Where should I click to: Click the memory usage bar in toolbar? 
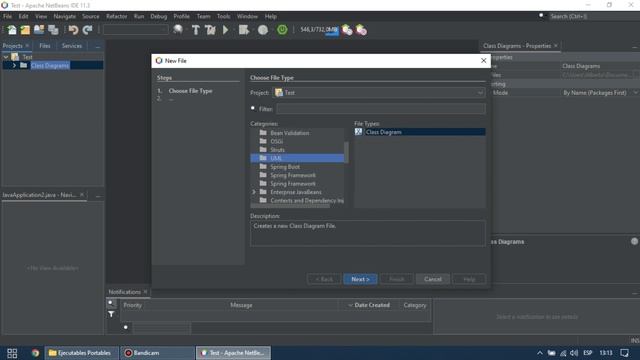pos(319,30)
